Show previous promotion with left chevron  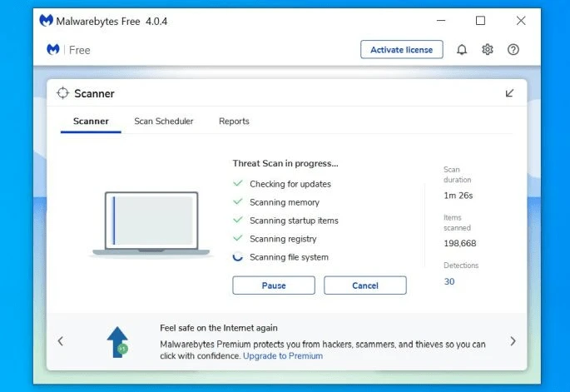coord(61,341)
